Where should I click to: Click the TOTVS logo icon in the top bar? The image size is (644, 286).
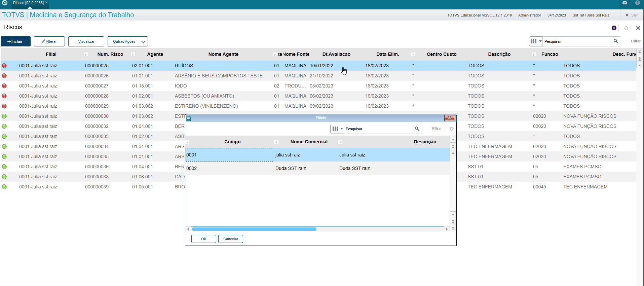tap(5, 3)
